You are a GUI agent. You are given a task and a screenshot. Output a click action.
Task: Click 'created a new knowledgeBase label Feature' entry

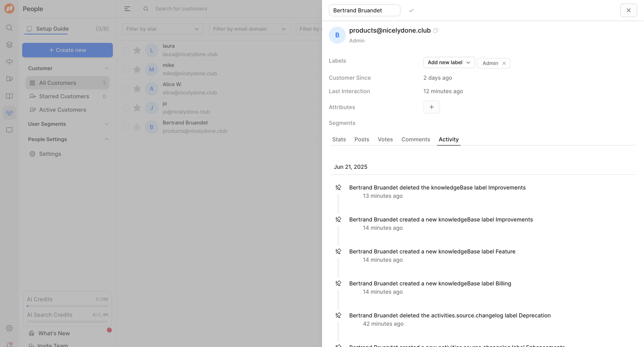click(432, 252)
